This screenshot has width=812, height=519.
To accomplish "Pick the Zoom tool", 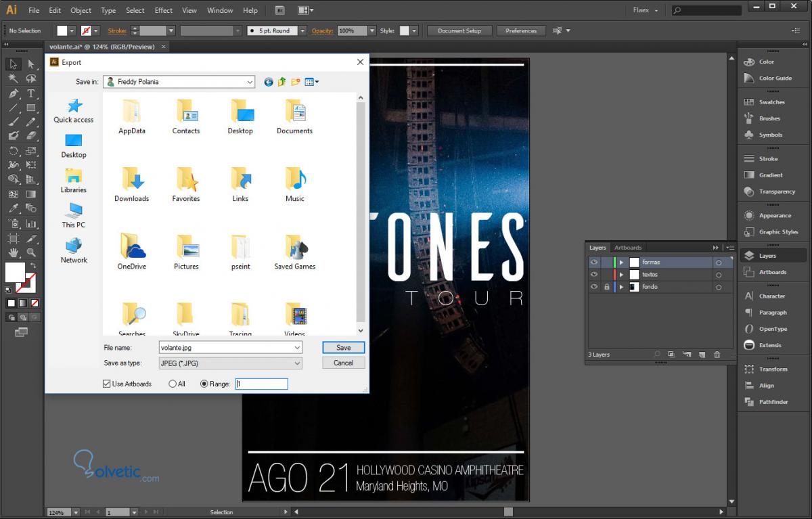I will [x=31, y=252].
